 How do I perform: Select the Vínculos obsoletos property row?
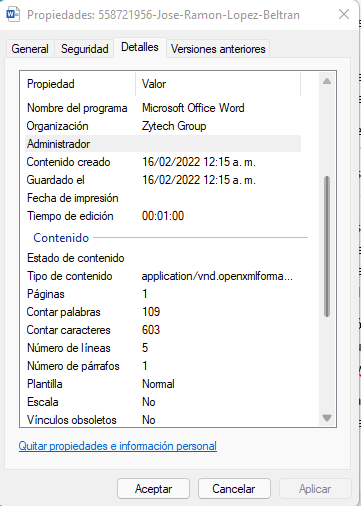(163, 420)
